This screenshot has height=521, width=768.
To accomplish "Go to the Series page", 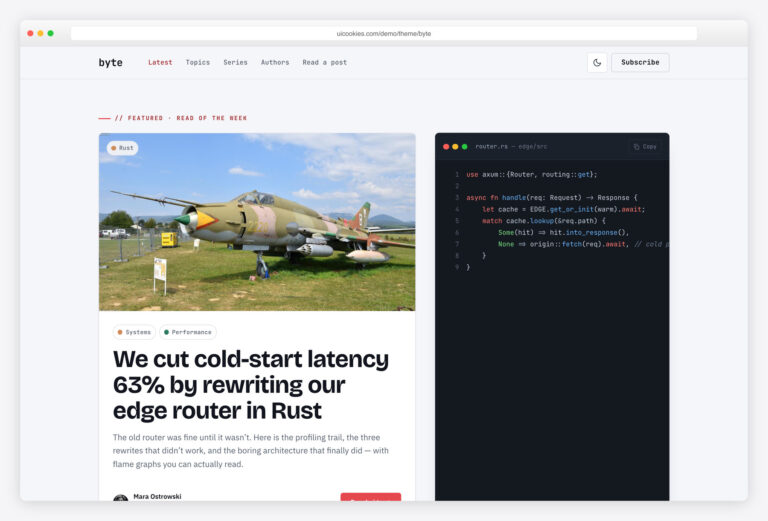I will [x=236, y=63].
